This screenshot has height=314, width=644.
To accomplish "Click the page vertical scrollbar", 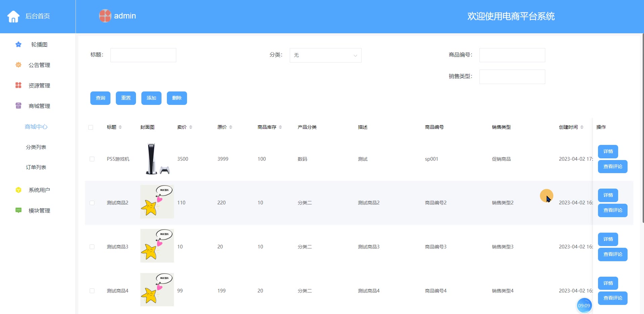I will pyautogui.click(x=643, y=128).
